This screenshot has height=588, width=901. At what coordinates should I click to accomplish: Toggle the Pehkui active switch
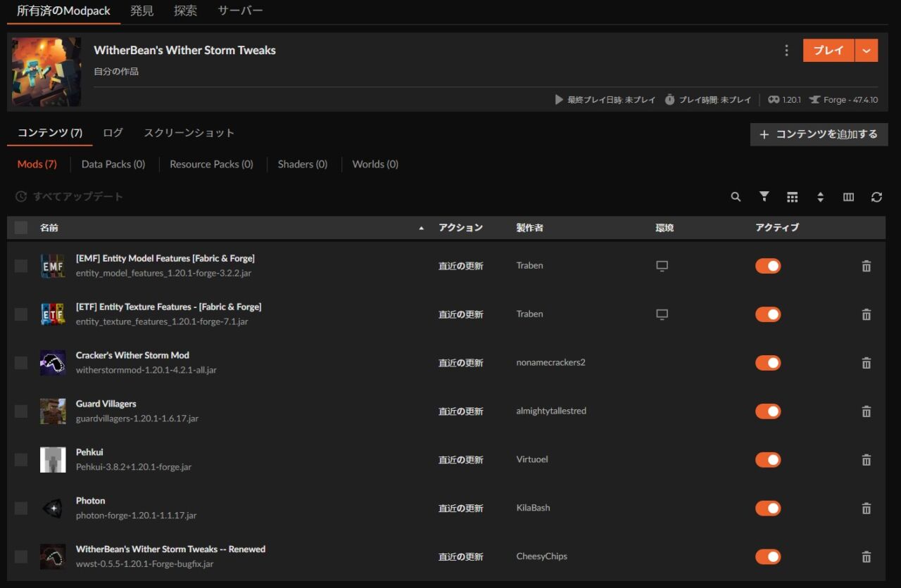tap(768, 460)
